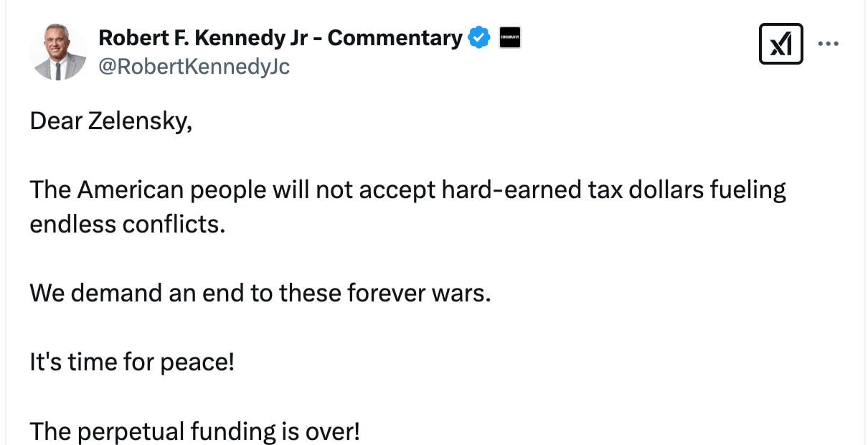Image resolution: width=868 pixels, height=445 pixels.
Task: Select the line starting "The American people"
Action: 407,190
